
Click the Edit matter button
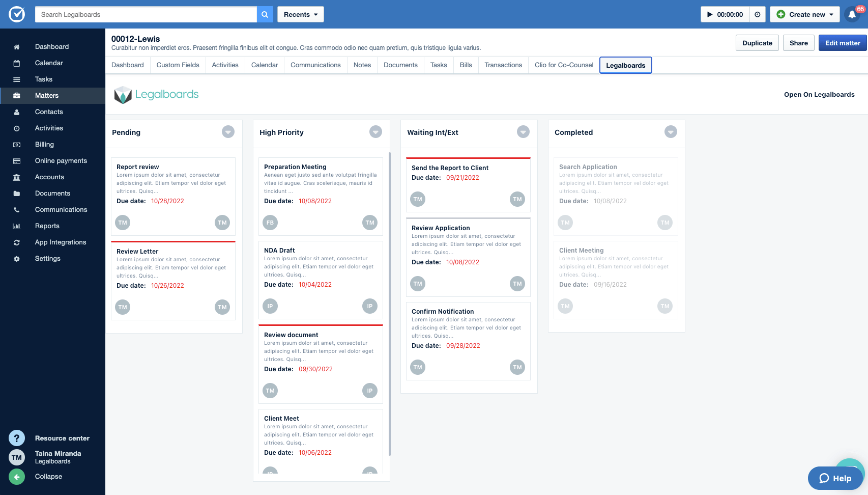point(843,43)
